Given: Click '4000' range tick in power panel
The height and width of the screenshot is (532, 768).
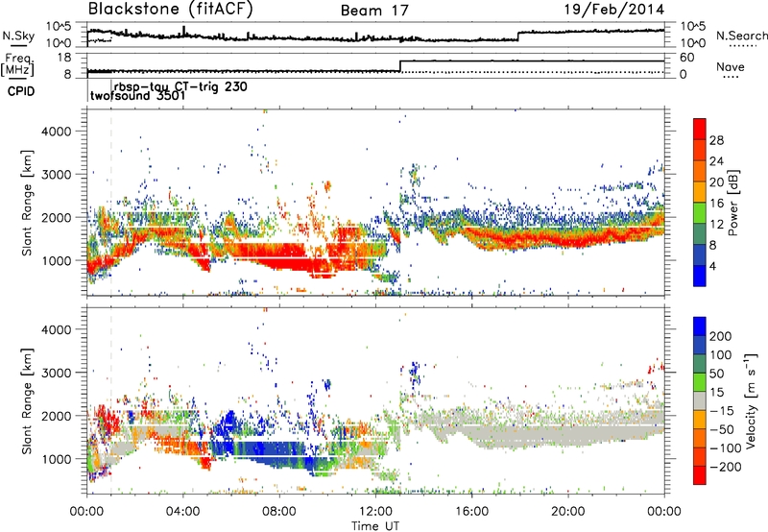Looking at the screenshot, I should [x=57, y=132].
